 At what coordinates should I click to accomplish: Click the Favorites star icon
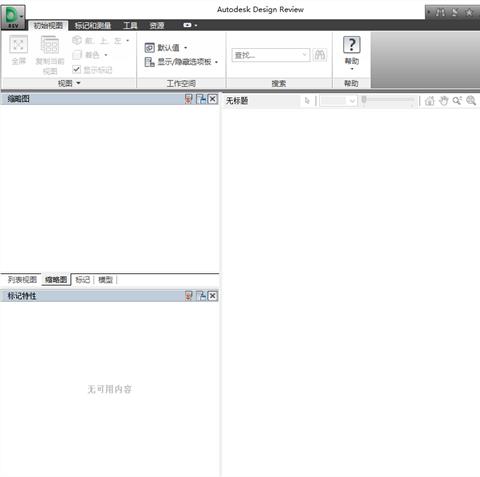(x=469, y=13)
